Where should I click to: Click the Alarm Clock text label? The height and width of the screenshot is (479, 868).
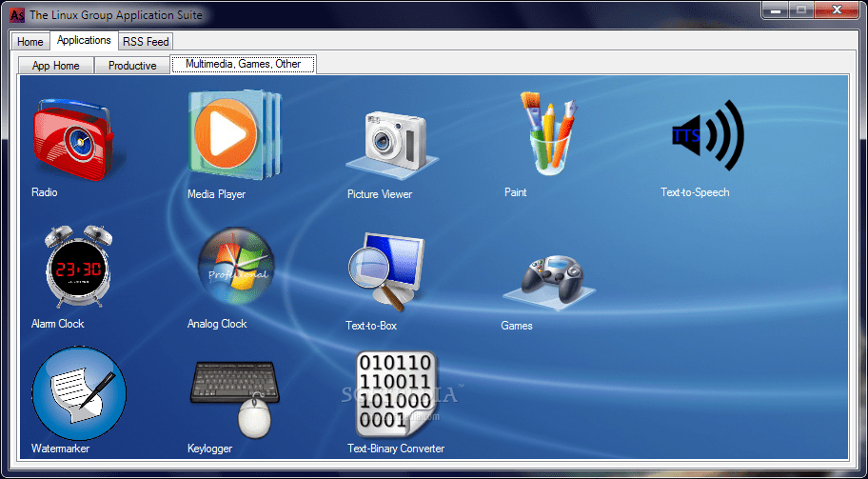(x=57, y=324)
